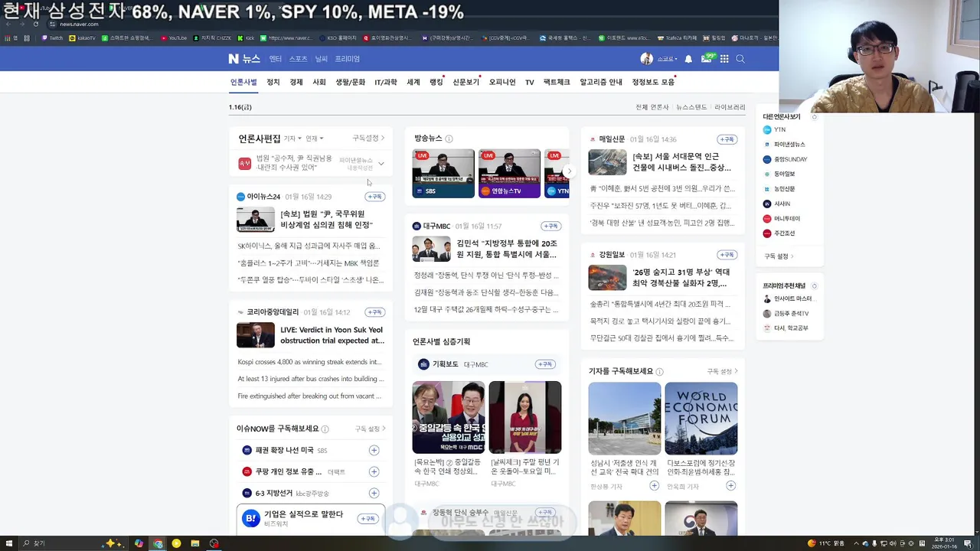Click the browser address bar news.naver.com
Image resolution: width=980 pixels, height=551 pixels.
pyautogui.click(x=79, y=24)
